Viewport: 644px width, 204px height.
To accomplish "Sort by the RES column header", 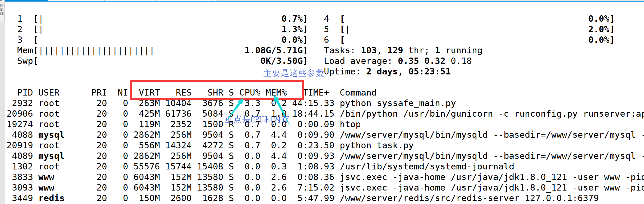I will [183, 93].
